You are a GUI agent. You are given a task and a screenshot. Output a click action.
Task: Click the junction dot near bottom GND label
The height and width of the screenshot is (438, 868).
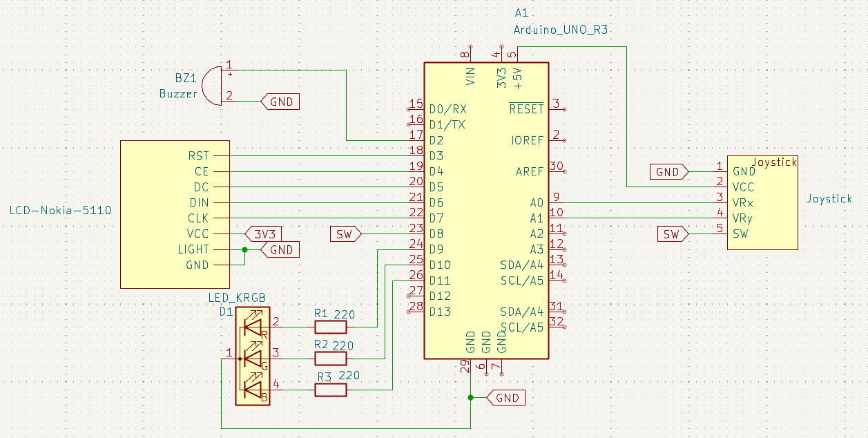pos(471,398)
